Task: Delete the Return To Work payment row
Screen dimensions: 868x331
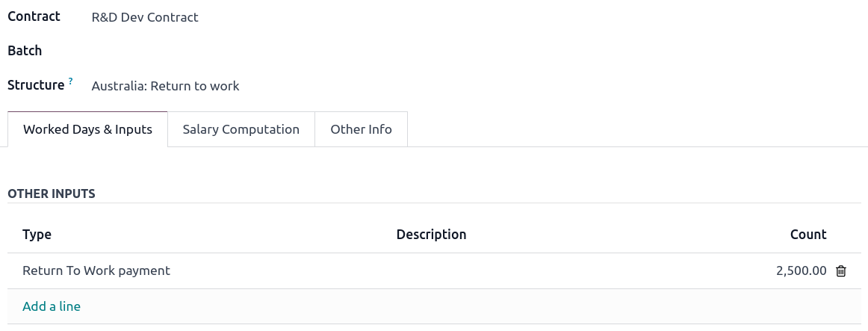Action: point(840,271)
